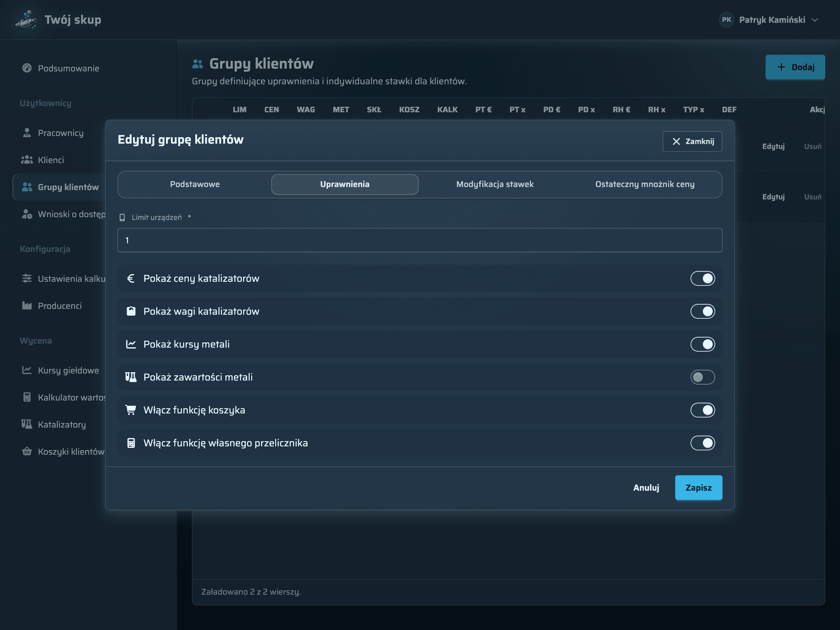Image resolution: width=840 pixels, height=630 pixels.
Task: Click Edytuj in the first table row
Action: [x=773, y=146]
